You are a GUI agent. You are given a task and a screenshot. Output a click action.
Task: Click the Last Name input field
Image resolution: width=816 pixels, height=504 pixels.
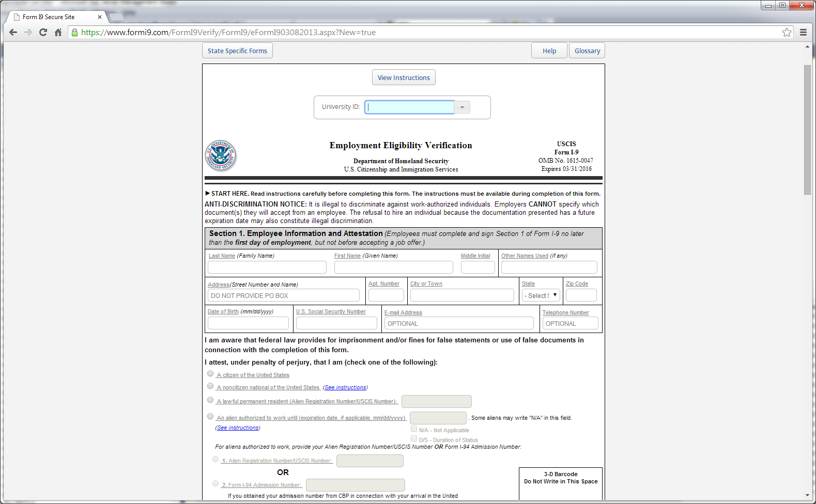267,267
